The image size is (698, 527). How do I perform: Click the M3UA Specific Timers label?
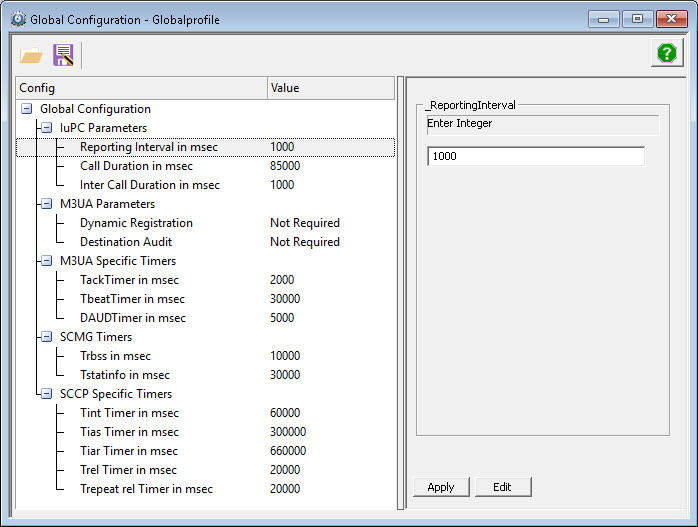coord(118,261)
